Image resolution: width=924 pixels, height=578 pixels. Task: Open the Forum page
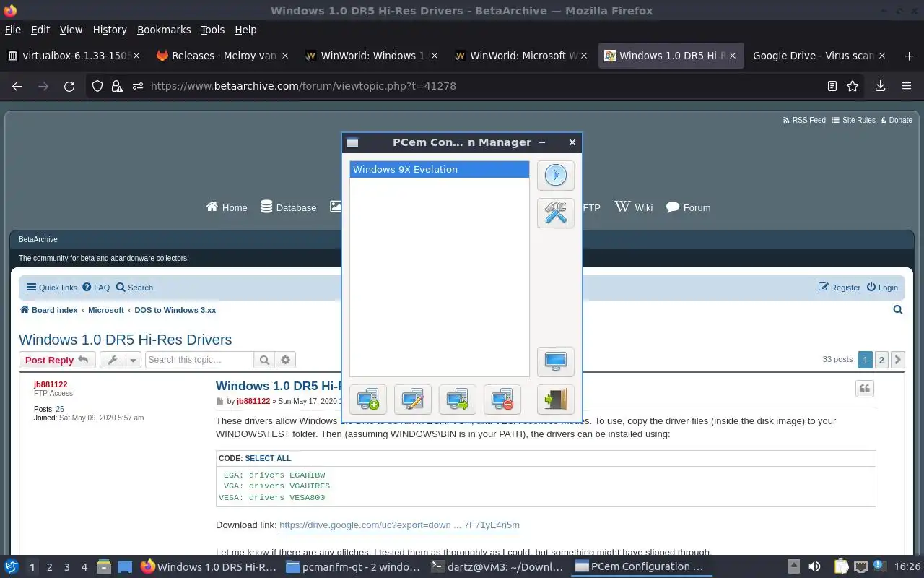point(688,207)
